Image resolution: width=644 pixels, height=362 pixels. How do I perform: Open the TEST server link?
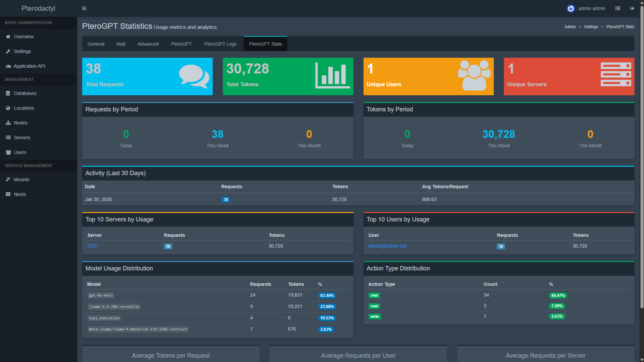coord(93,246)
